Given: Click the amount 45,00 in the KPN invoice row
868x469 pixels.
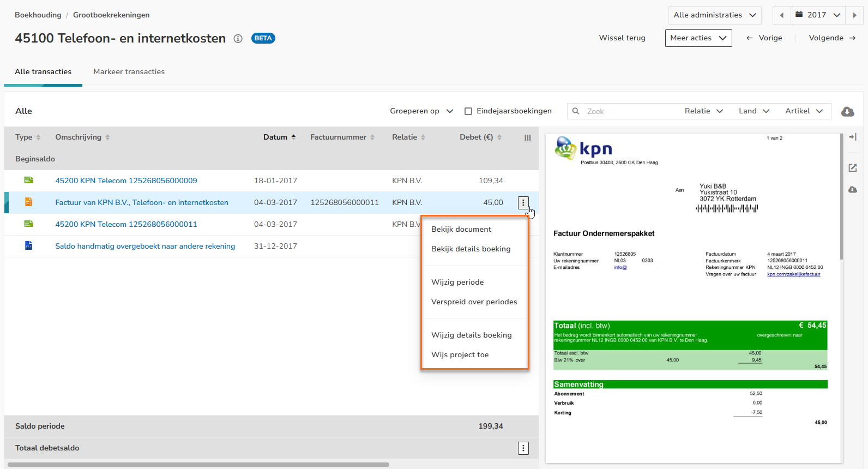Looking at the screenshot, I should (x=493, y=203).
